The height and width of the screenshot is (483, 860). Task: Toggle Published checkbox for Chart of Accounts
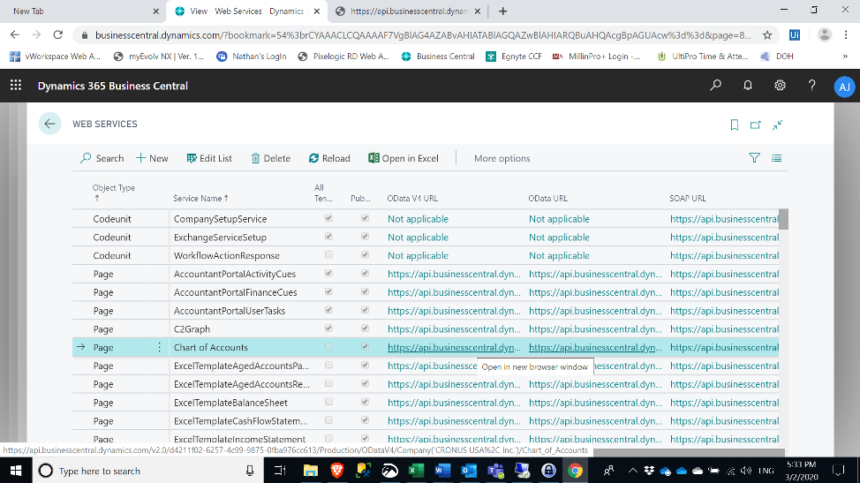(365, 347)
